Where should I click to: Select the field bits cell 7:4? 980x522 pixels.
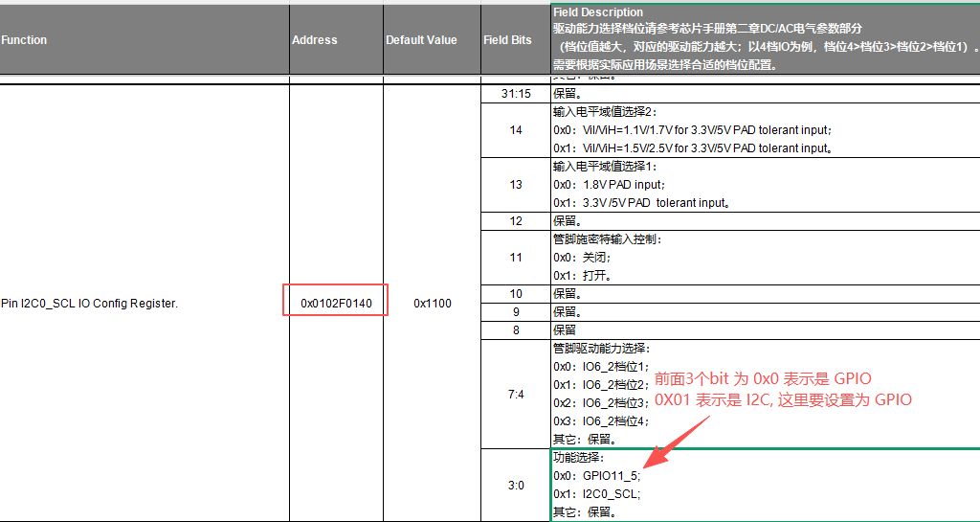click(516, 394)
